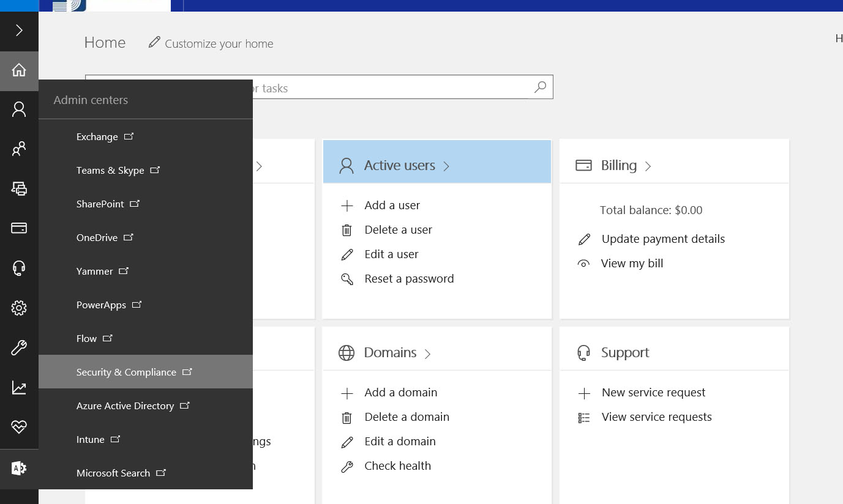Click Customize your home link
843x504 pixels.
pos(219,44)
